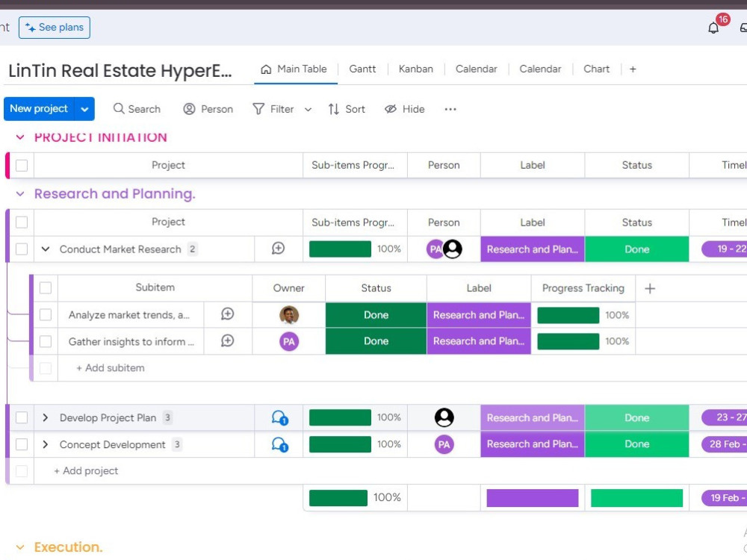Click the See plans button

click(55, 27)
